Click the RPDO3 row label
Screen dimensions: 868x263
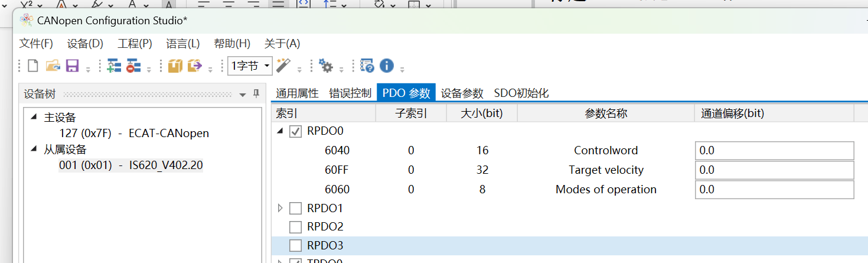click(325, 245)
